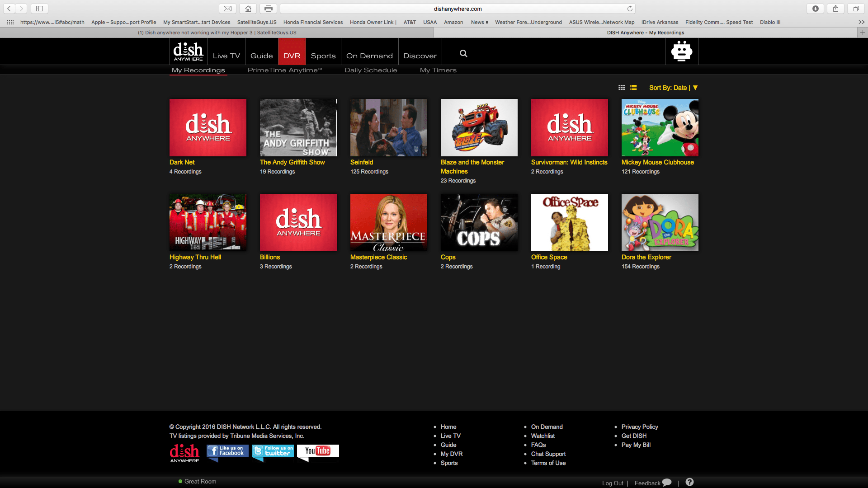The width and height of the screenshot is (868, 488).
Task: Switch to grid view icon
Action: tap(622, 88)
